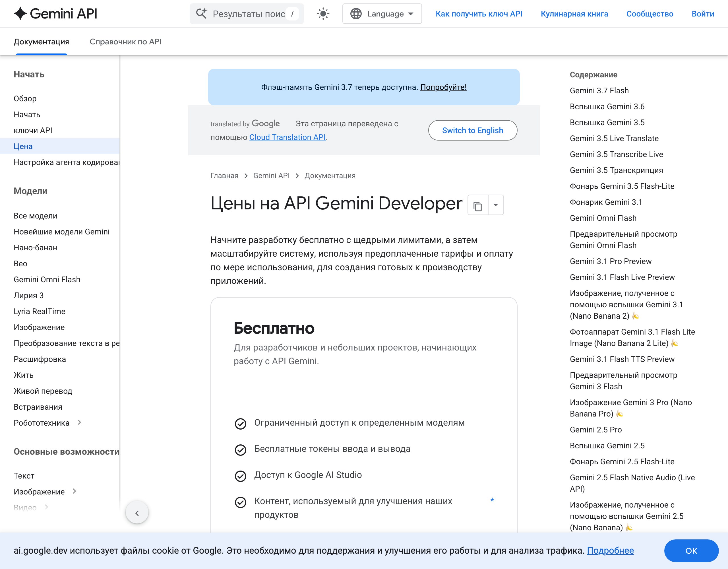This screenshot has height=569, width=728.
Task: Open Нано-банан sidebar entry
Action: click(35, 248)
